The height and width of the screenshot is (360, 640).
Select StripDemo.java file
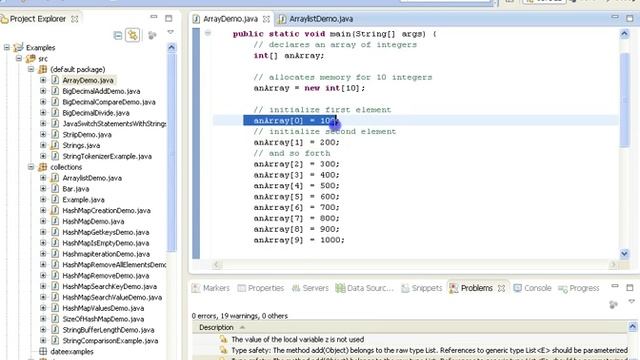point(87,134)
